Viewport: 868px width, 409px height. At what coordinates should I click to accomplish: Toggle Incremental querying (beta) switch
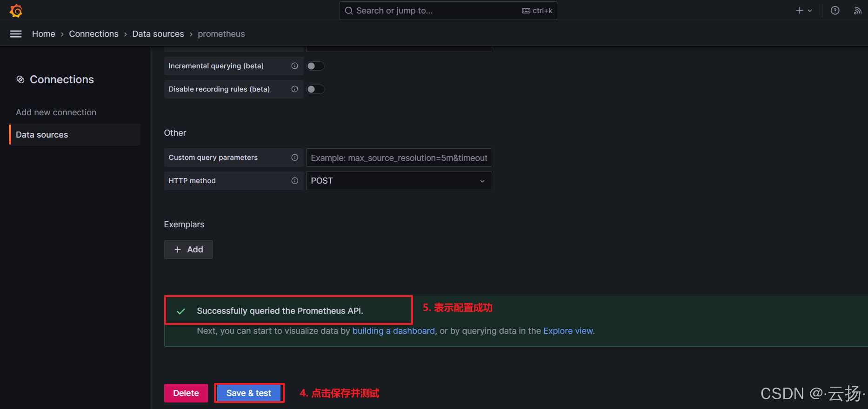(315, 66)
